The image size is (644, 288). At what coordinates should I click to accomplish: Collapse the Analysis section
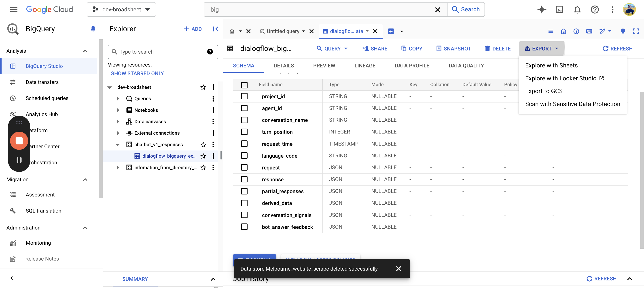pyautogui.click(x=85, y=51)
